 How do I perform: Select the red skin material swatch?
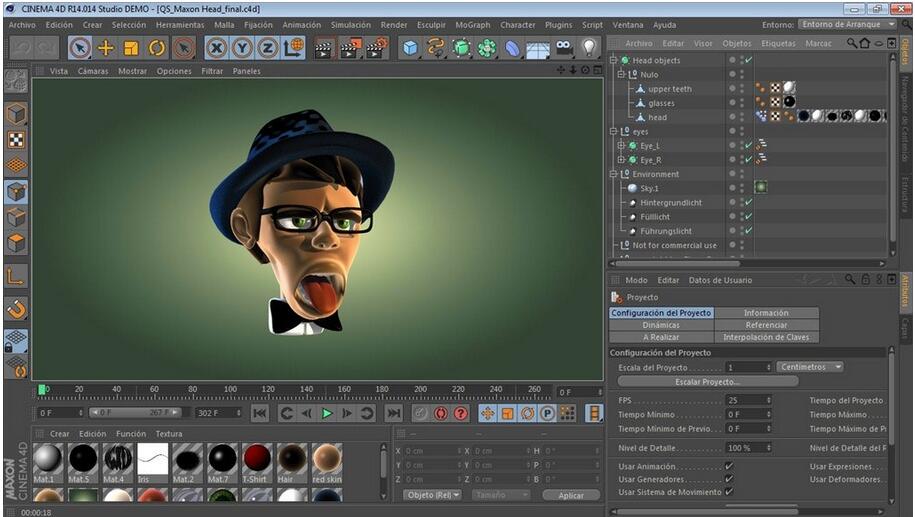point(326,459)
